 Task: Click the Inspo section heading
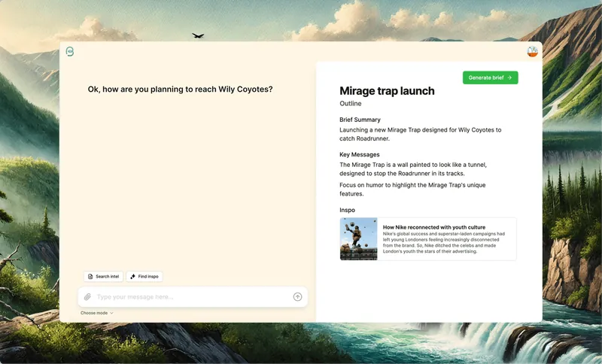347,210
